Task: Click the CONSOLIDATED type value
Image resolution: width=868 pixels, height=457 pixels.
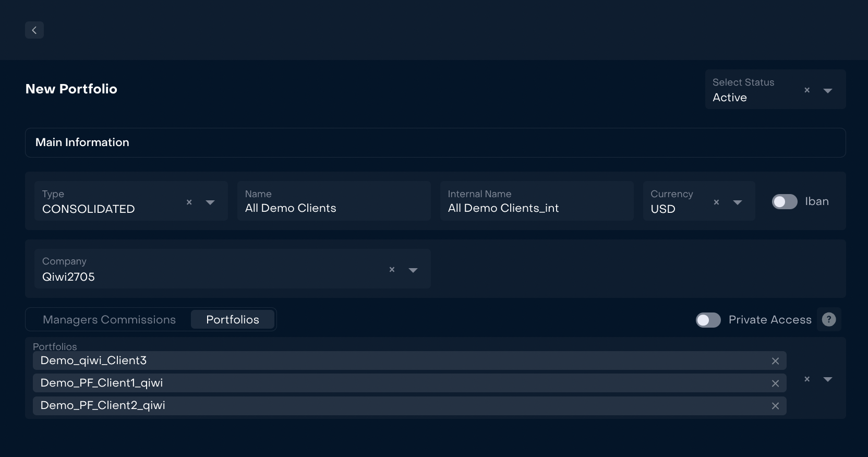Action: (x=89, y=209)
